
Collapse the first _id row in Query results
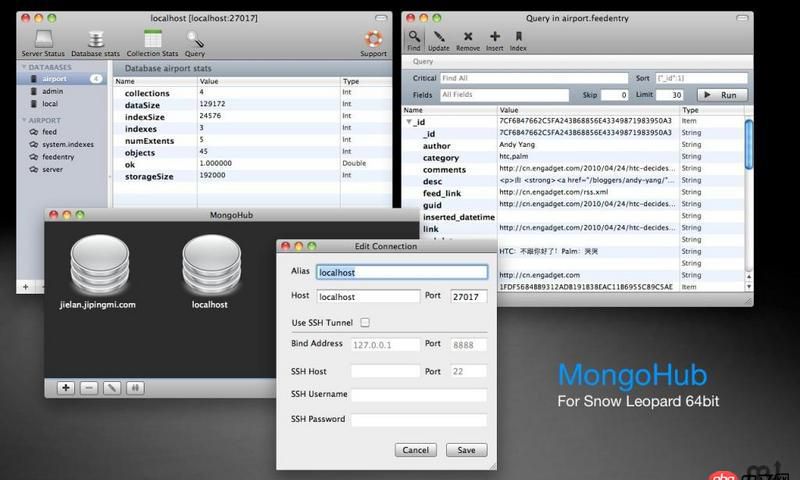[409, 122]
